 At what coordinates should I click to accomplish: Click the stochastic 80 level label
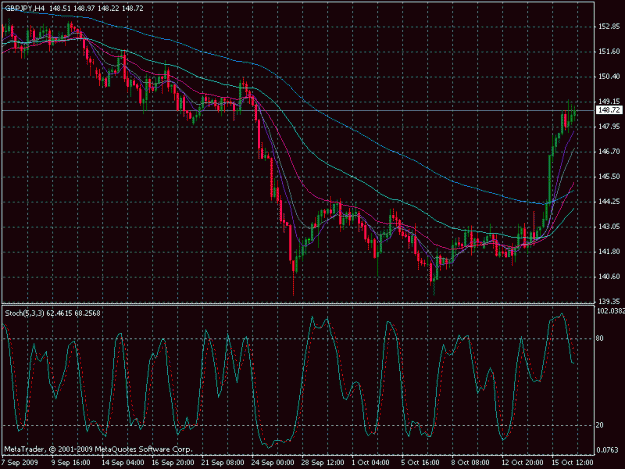tap(599, 339)
